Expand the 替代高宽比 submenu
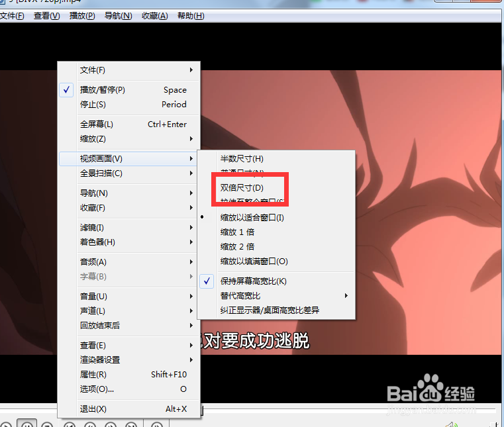 tap(276, 296)
